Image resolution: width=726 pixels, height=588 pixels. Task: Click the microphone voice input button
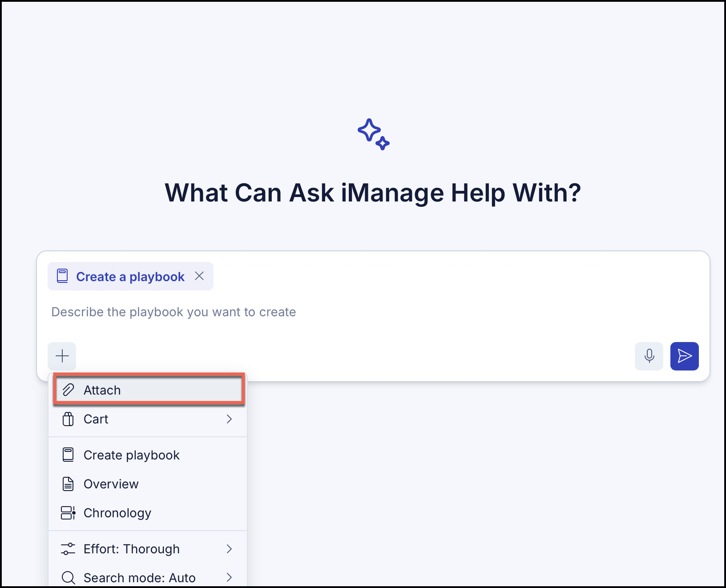tap(649, 356)
